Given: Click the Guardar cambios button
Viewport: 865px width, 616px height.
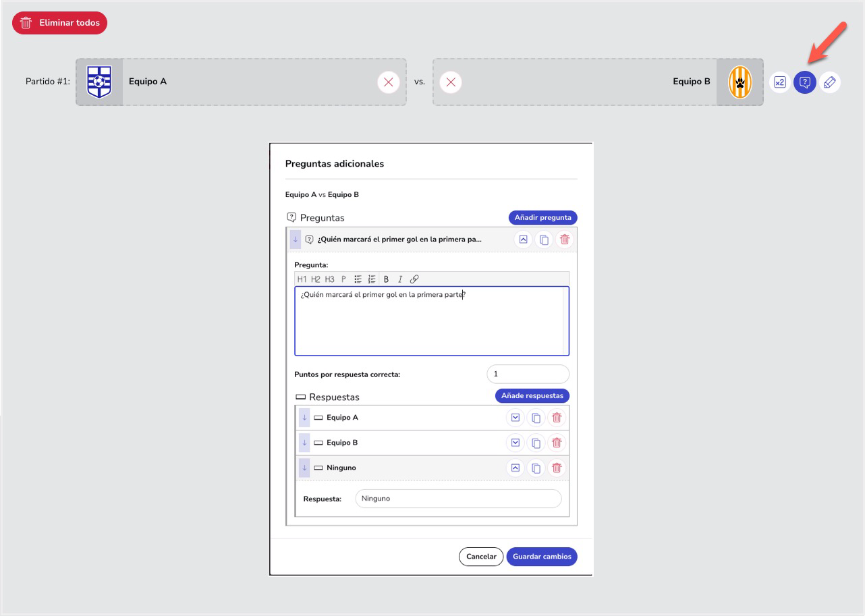Looking at the screenshot, I should coord(542,557).
